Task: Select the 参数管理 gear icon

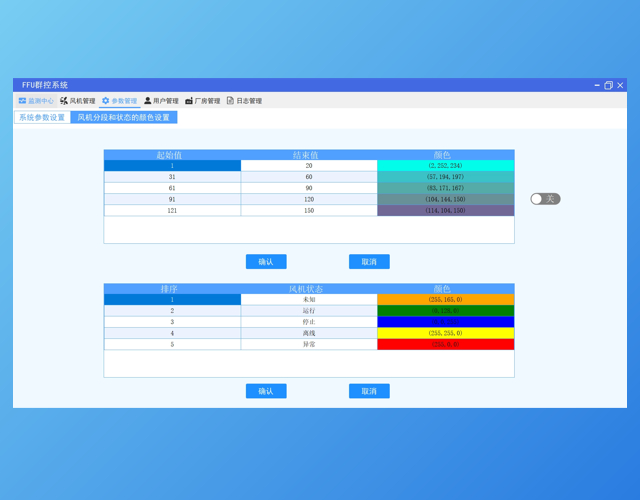Action: coord(106,101)
